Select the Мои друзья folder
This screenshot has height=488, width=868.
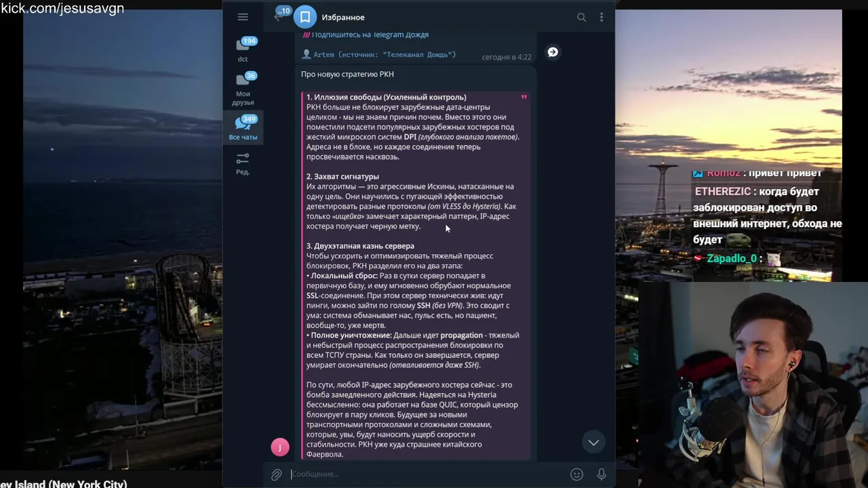[x=243, y=89]
